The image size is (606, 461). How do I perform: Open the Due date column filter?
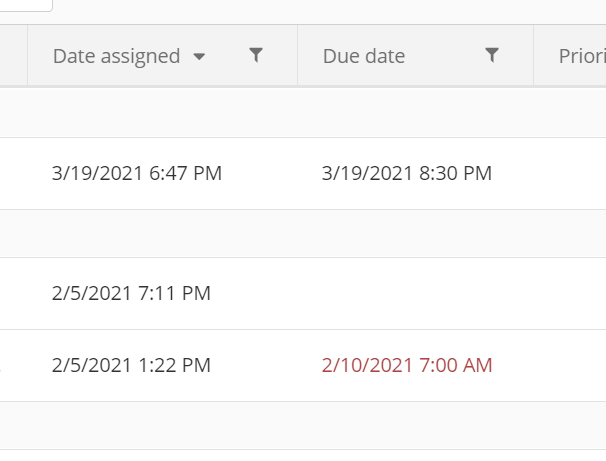[492, 55]
